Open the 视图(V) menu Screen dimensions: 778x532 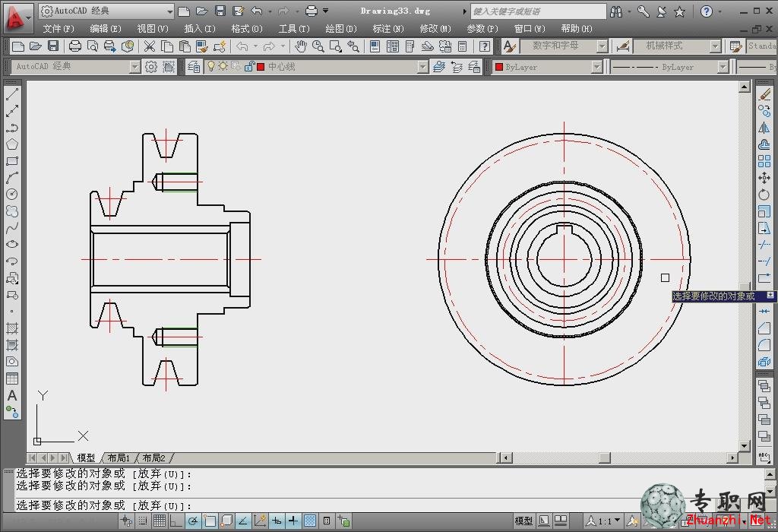pos(153,29)
